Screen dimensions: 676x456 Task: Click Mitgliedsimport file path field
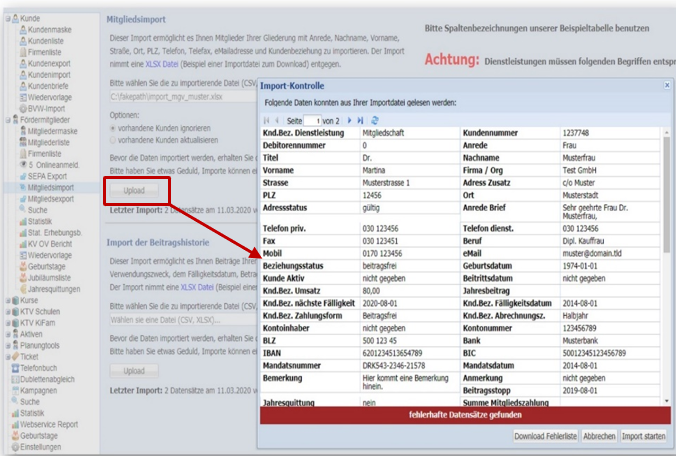[183, 97]
